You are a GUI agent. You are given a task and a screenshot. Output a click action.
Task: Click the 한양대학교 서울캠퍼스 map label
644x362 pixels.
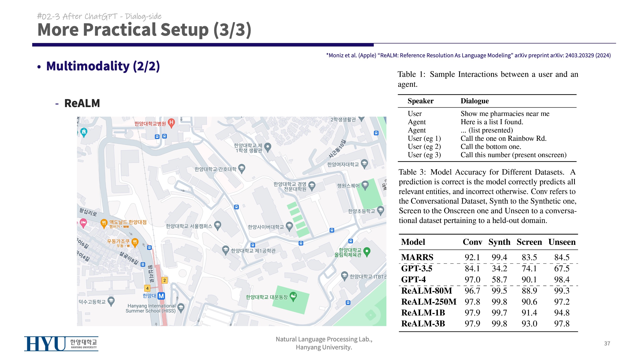click(189, 226)
